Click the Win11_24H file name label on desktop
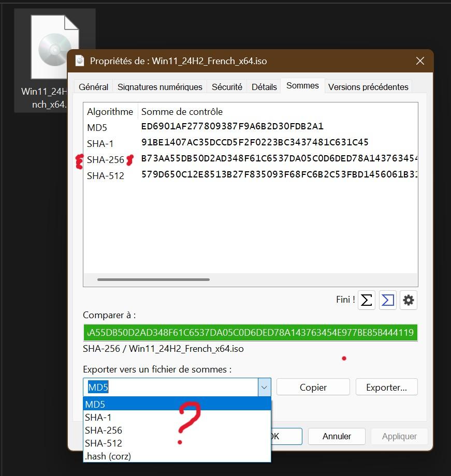The image size is (451, 476). coord(44,98)
